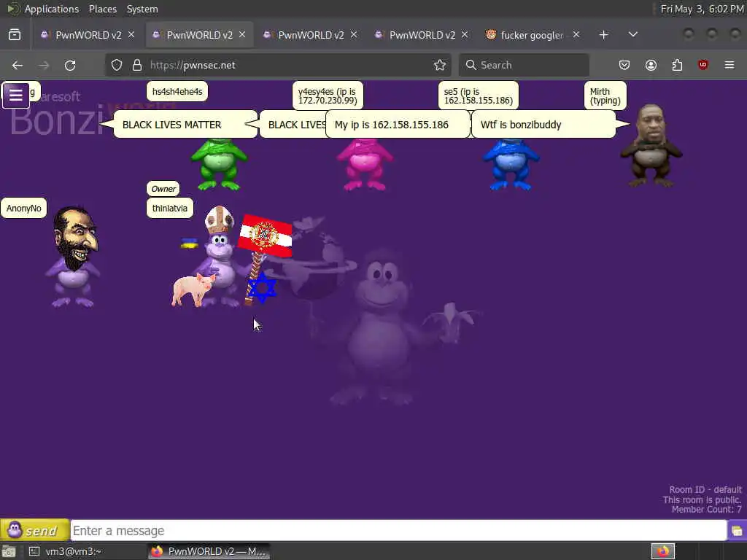Viewport: 747px width, 560px height.
Task: Click the browser forward arrow
Action: tap(44, 65)
